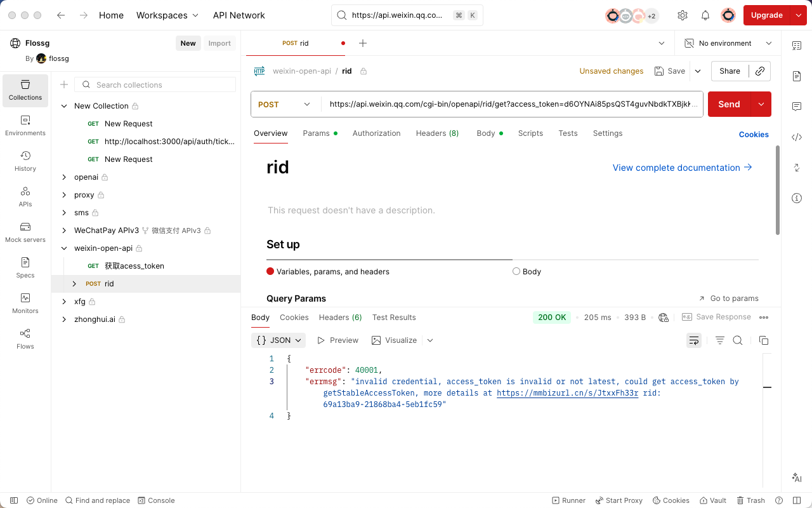Open the code snippet icon in right sidebar

tap(797, 137)
